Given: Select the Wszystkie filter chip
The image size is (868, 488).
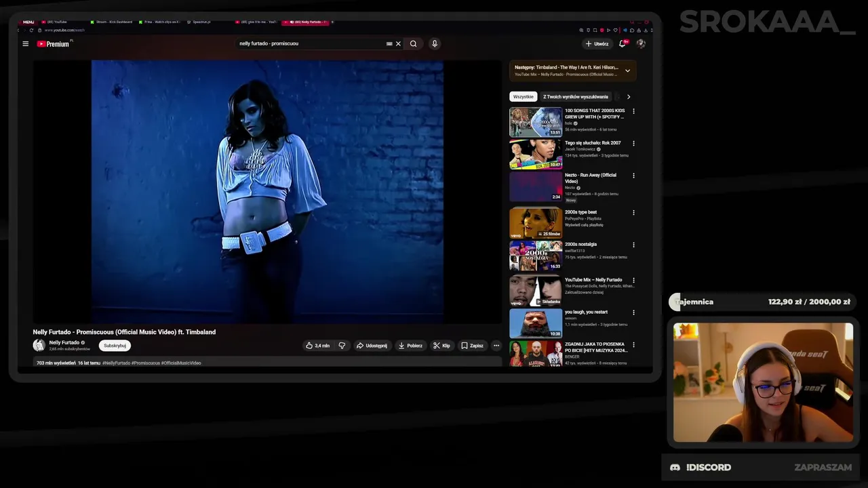Looking at the screenshot, I should click(523, 97).
